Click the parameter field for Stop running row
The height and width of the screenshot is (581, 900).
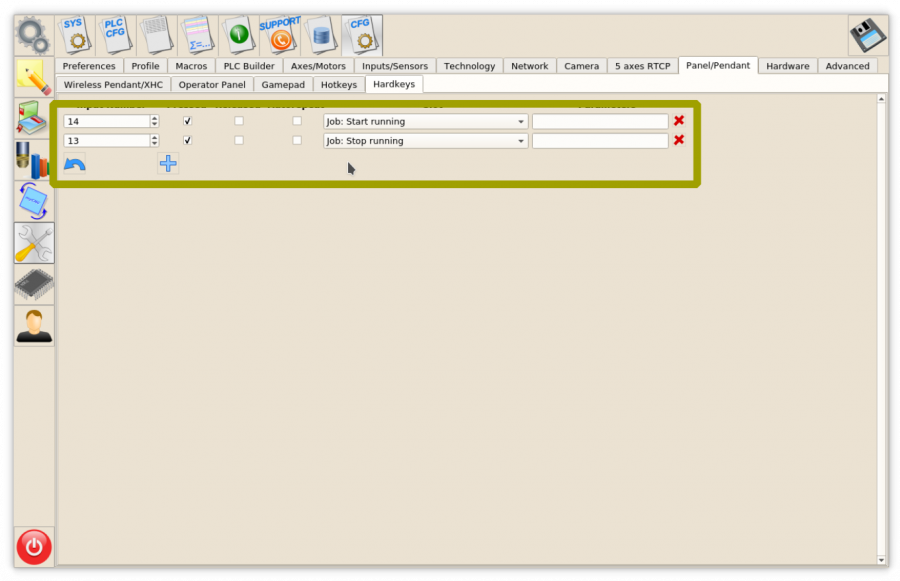600,141
